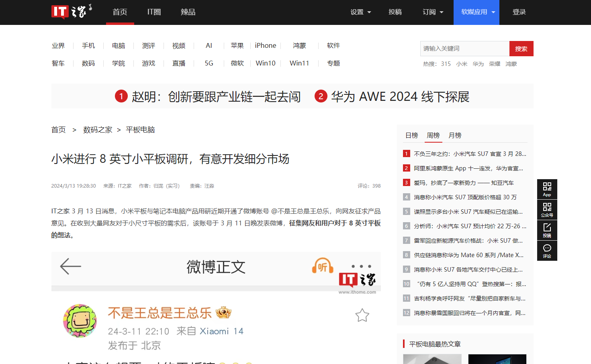Open the 辣品 navigation item
The width and height of the screenshot is (591, 364).
click(x=188, y=12)
